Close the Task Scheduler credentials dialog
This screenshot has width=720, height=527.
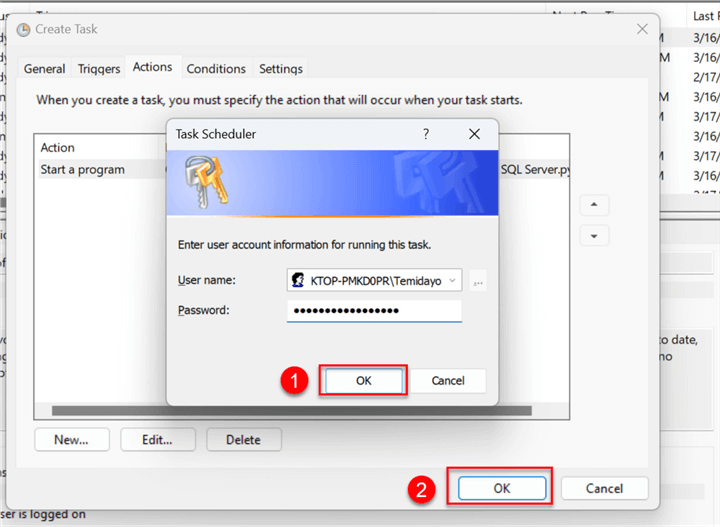474,134
